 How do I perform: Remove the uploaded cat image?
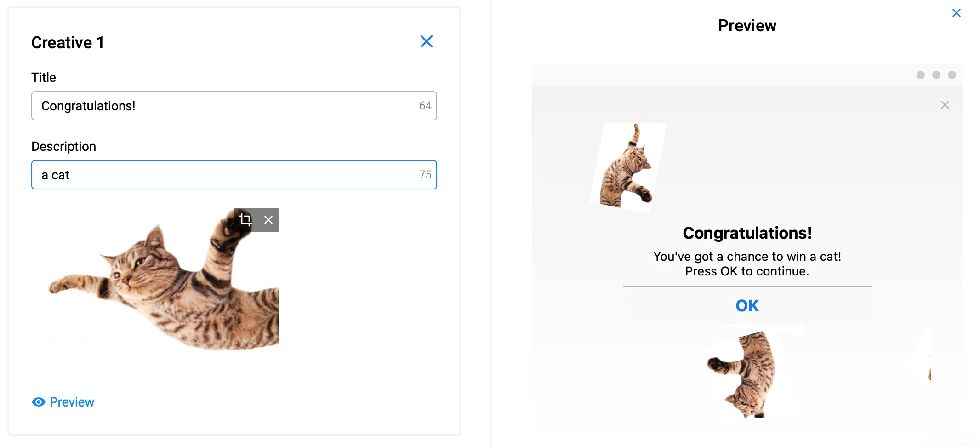(268, 220)
